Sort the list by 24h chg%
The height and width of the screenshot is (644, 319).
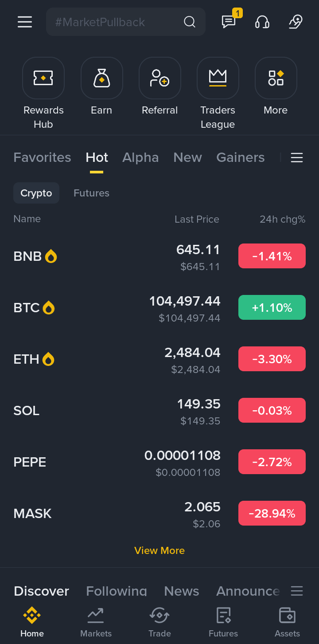click(x=282, y=219)
